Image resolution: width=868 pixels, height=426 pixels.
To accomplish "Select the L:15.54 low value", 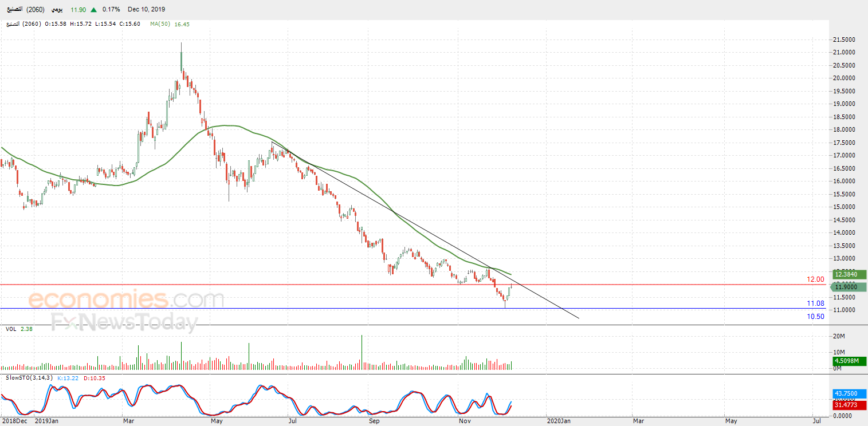I will [107, 24].
